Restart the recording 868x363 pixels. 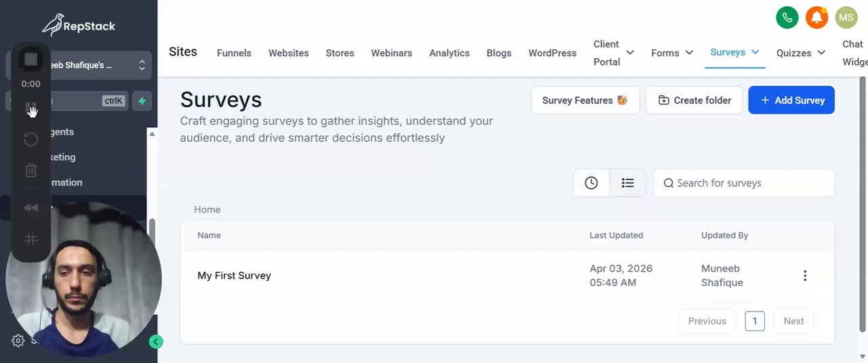pos(31,140)
